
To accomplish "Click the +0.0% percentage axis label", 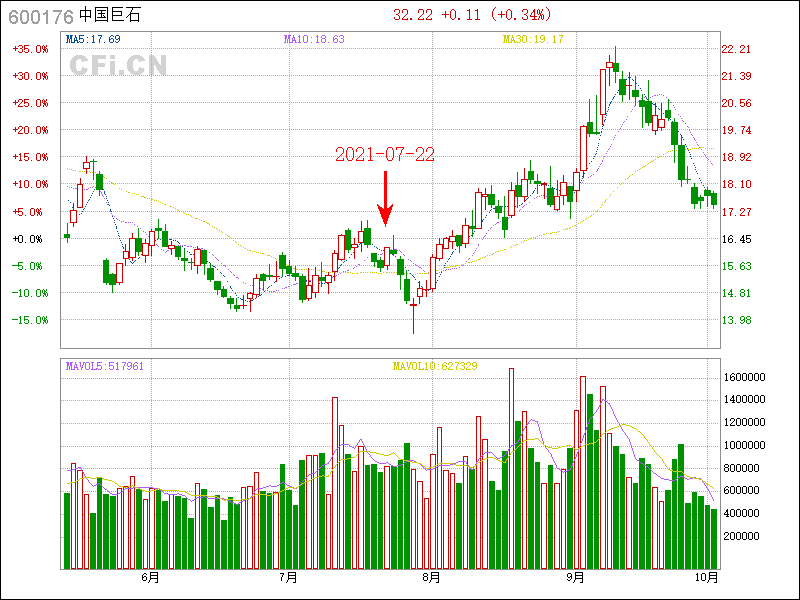I will point(28,239).
